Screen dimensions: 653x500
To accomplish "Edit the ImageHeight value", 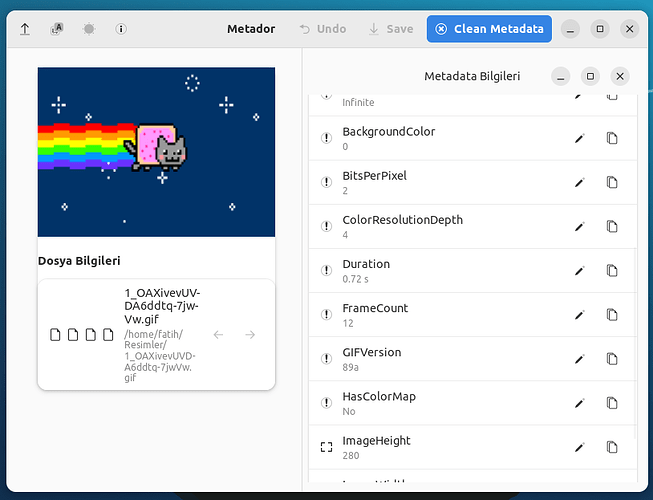I will [579, 447].
